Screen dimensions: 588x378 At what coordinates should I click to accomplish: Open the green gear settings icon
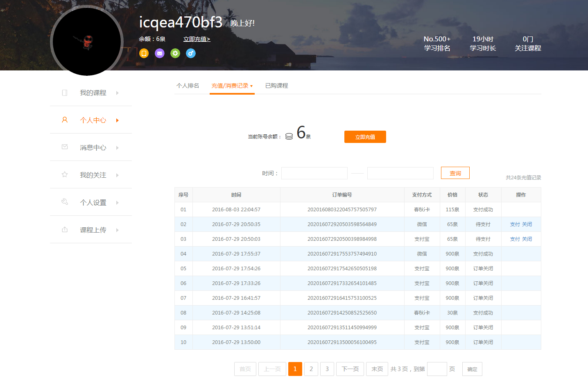[x=175, y=53]
